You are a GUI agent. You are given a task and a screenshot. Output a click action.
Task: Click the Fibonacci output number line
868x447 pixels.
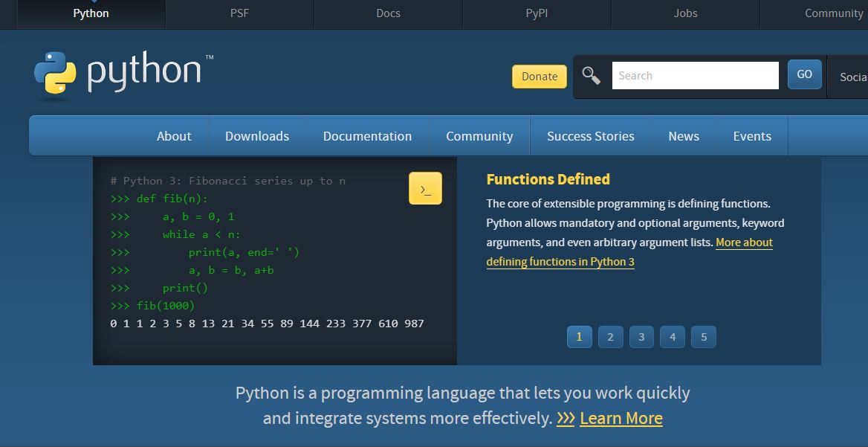tap(268, 324)
